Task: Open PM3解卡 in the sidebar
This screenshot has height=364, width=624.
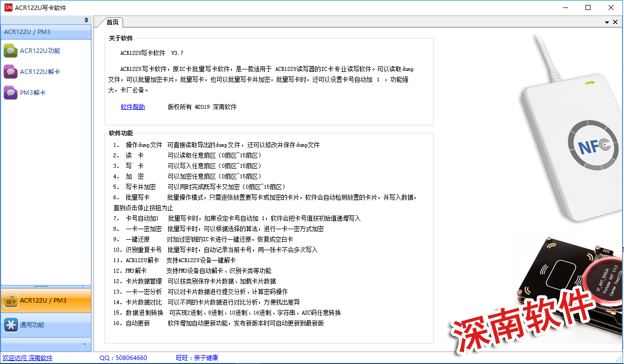Action: pos(25,92)
